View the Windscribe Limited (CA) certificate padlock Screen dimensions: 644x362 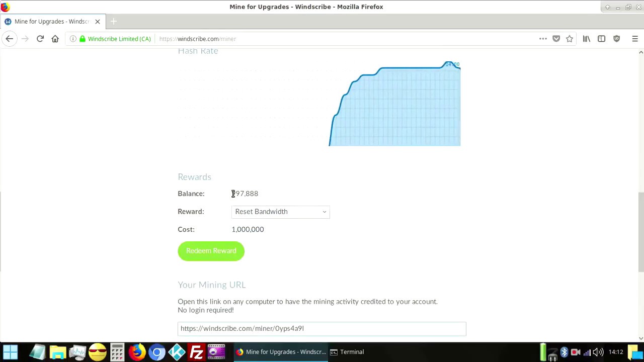pos(83,39)
